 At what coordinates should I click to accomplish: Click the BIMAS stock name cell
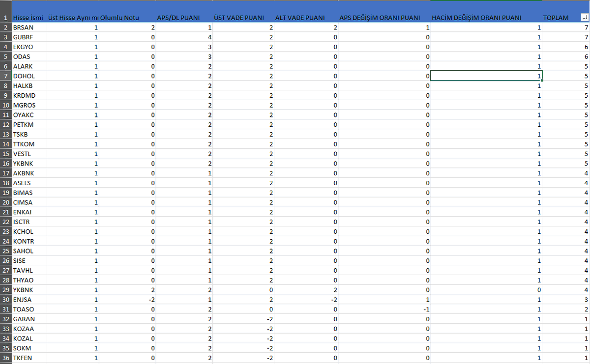(x=29, y=193)
